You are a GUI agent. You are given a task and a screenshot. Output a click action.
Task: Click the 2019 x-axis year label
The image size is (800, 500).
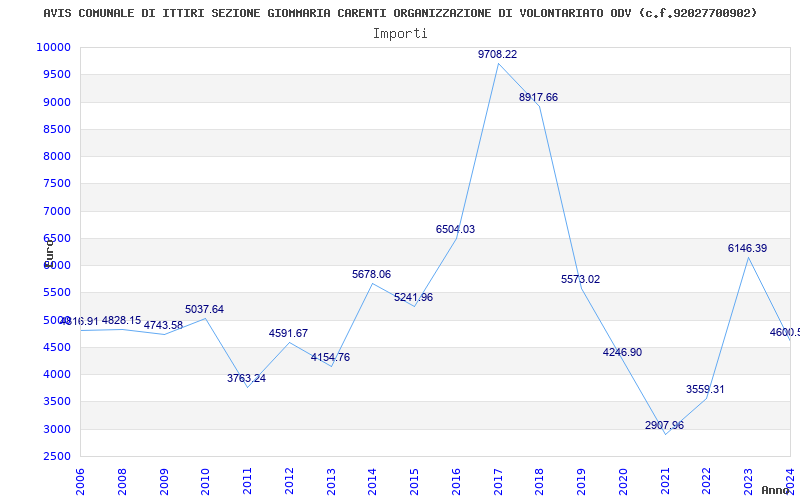(x=581, y=482)
